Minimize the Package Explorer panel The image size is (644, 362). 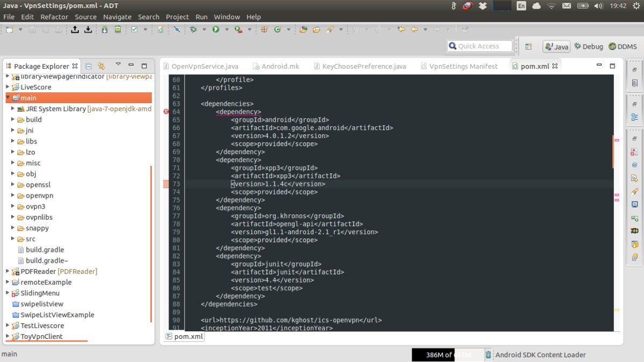pyautogui.click(x=130, y=66)
